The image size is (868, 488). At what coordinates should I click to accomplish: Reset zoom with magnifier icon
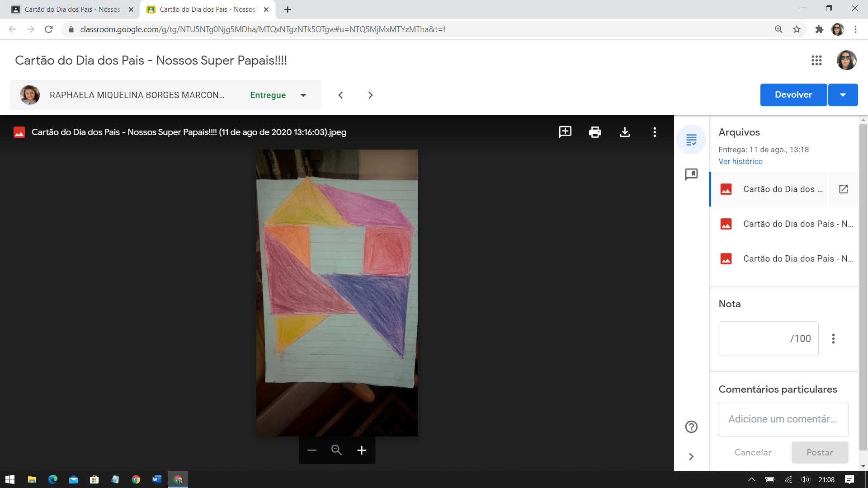[x=336, y=450]
